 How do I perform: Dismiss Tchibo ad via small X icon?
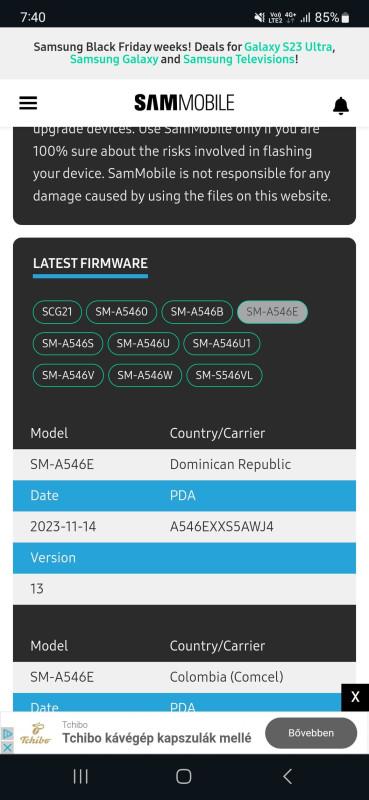[7, 747]
